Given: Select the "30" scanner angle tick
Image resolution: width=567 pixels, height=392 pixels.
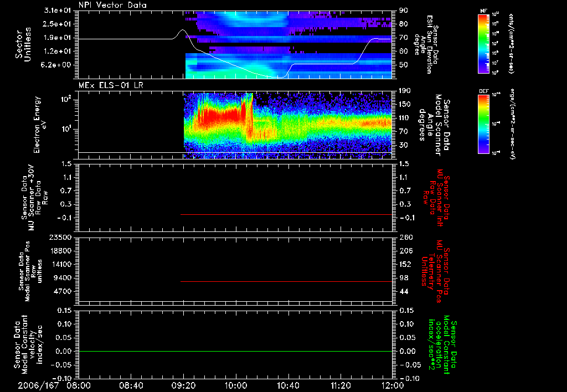Looking at the screenshot, I should click(x=403, y=146).
